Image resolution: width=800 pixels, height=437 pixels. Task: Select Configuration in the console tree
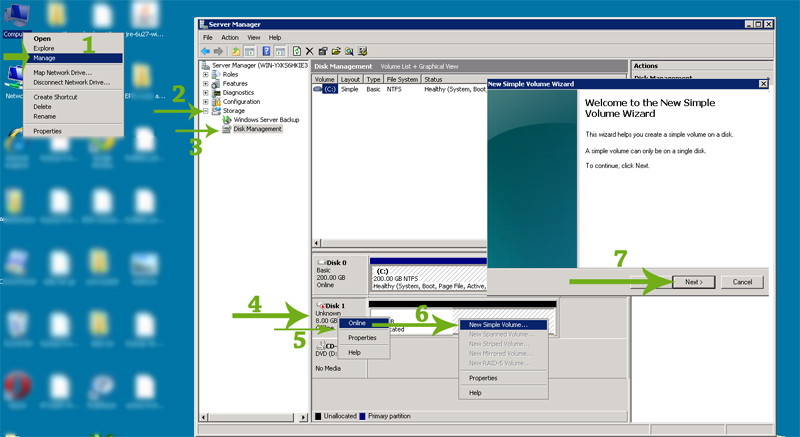coord(241,101)
